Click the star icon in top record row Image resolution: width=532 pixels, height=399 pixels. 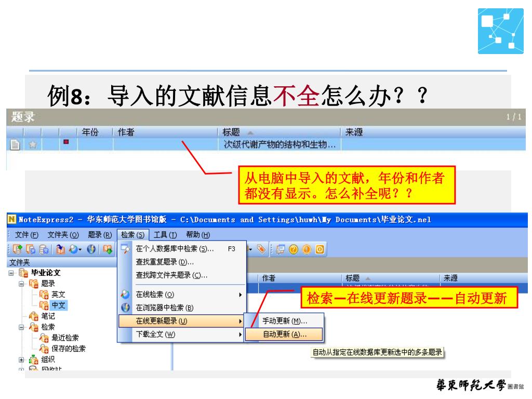click(x=33, y=145)
